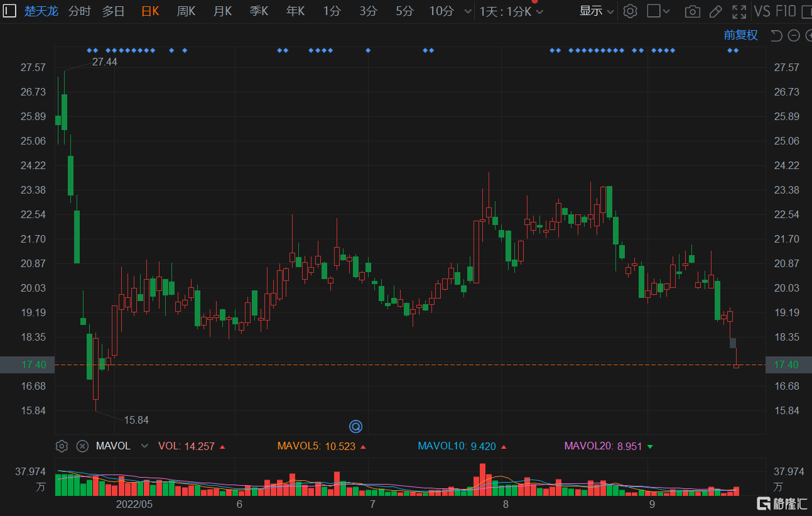Switch to the 周K tab

(x=186, y=11)
